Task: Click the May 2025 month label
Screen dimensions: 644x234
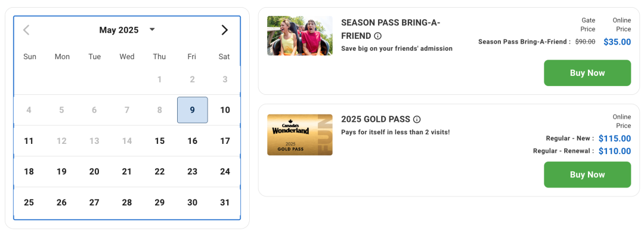Action: [x=119, y=30]
